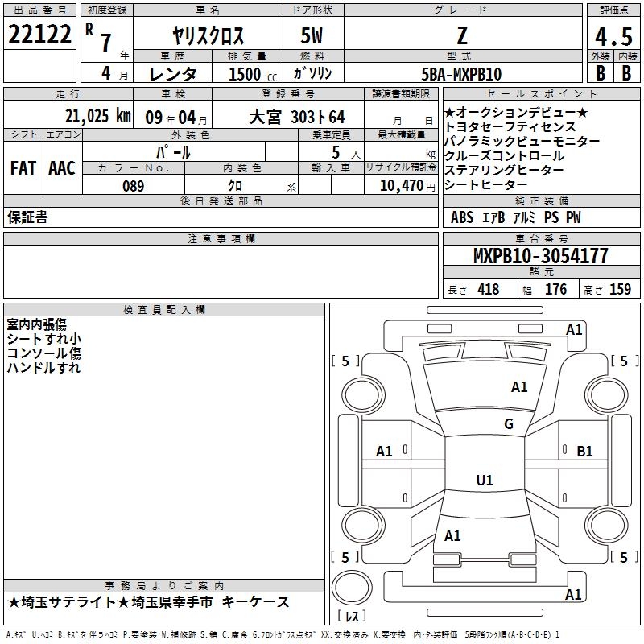
Task: Select the ハンドルすれ inspector note
Action: pyautogui.click(x=43, y=368)
